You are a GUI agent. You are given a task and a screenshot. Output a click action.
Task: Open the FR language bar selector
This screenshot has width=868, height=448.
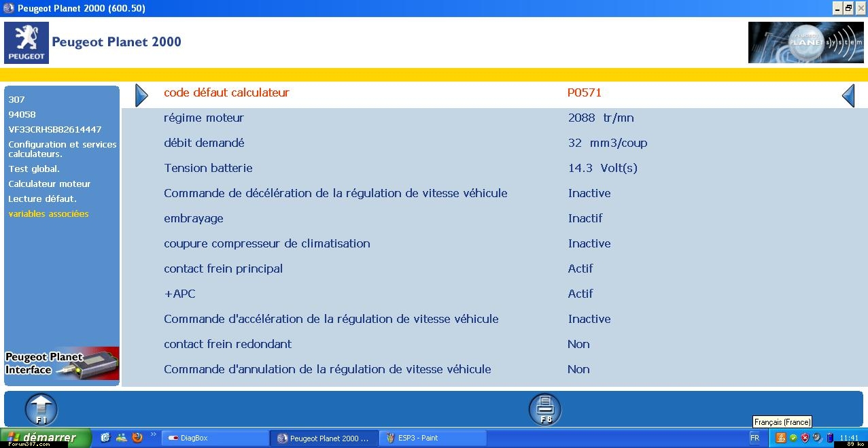point(754,438)
